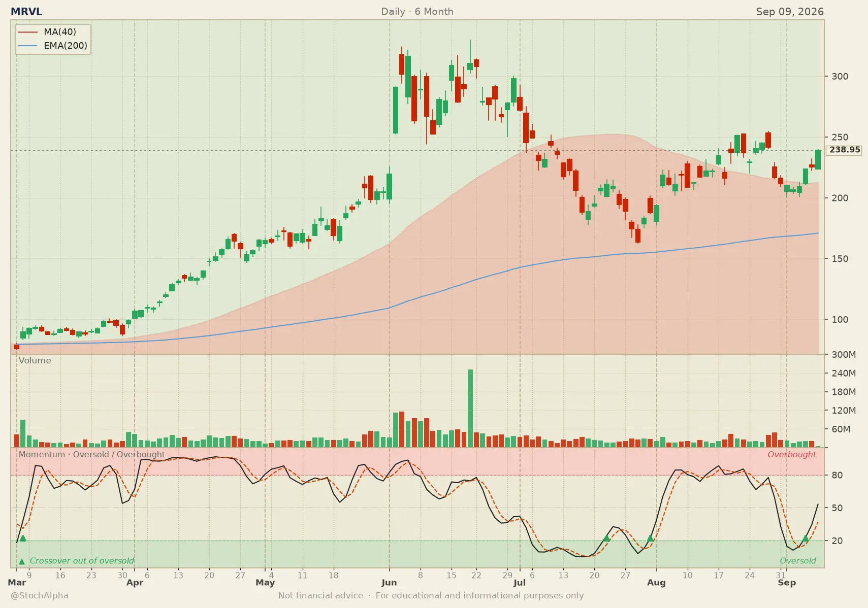Click the Oversold zone label
Image resolution: width=868 pixels, height=608 pixels.
point(798,561)
